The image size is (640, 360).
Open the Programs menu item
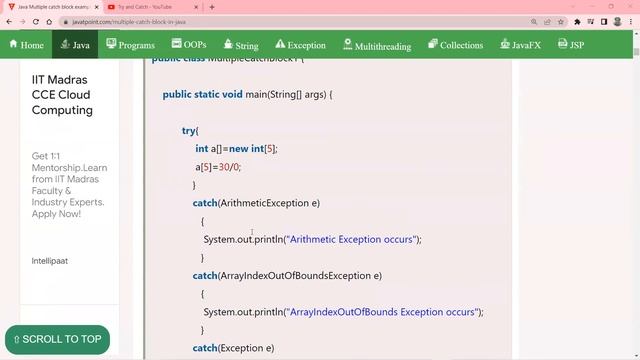click(x=131, y=44)
